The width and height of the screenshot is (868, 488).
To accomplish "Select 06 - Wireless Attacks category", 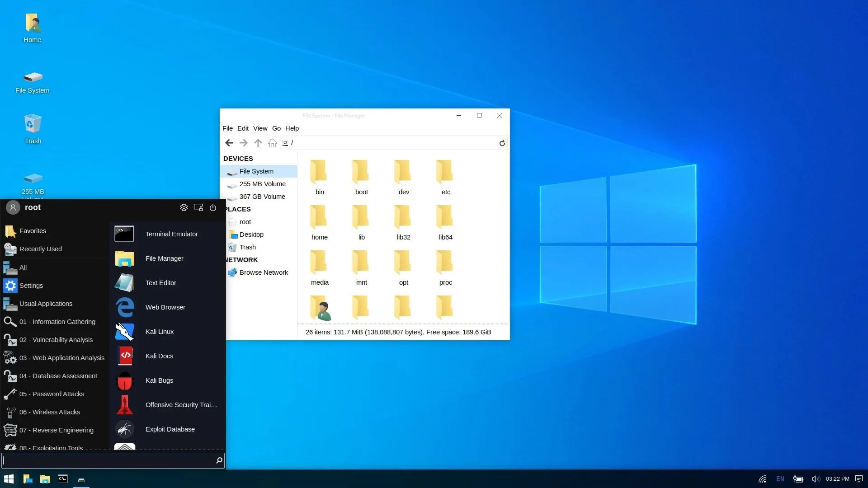I will coord(55,412).
